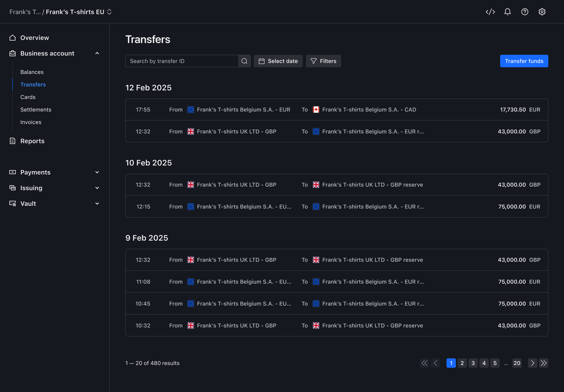Click the Business account briefcase icon
Image resolution: width=564 pixels, height=392 pixels.
tap(13, 53)
